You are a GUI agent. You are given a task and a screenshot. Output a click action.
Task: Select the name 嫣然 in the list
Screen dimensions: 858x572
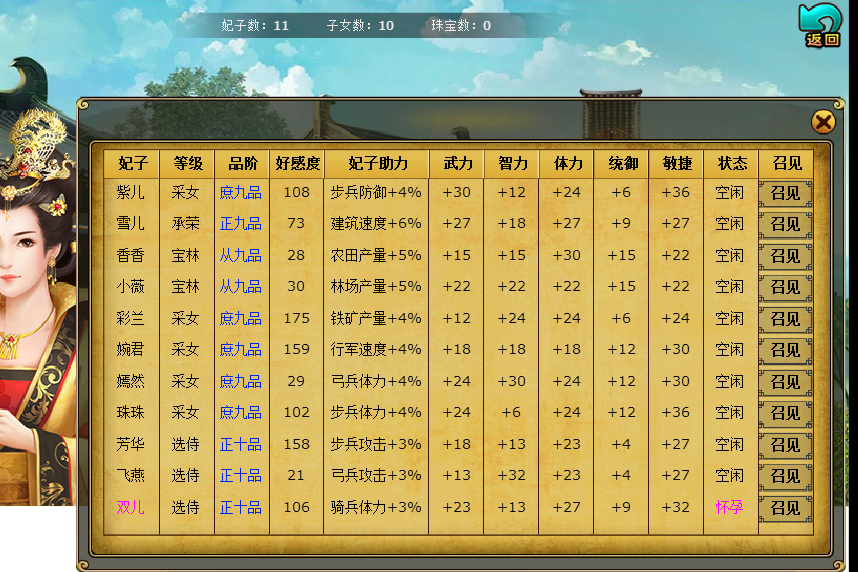pyautogui.click(x=130, y=382)
